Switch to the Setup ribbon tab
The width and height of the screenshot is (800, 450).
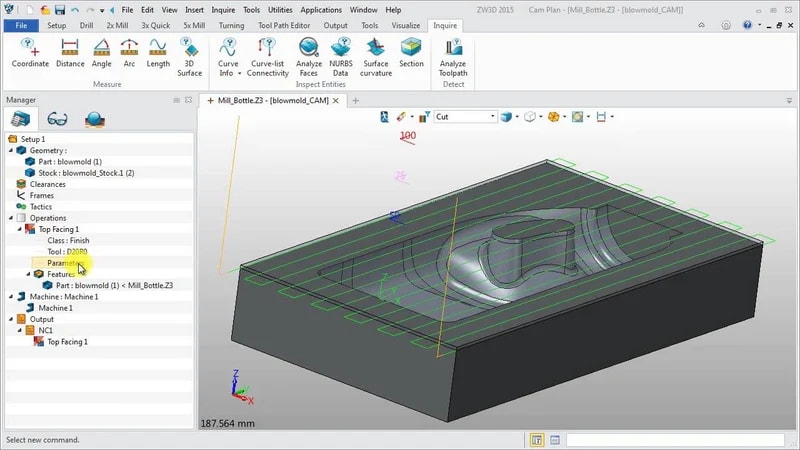[x=57, y=25]
